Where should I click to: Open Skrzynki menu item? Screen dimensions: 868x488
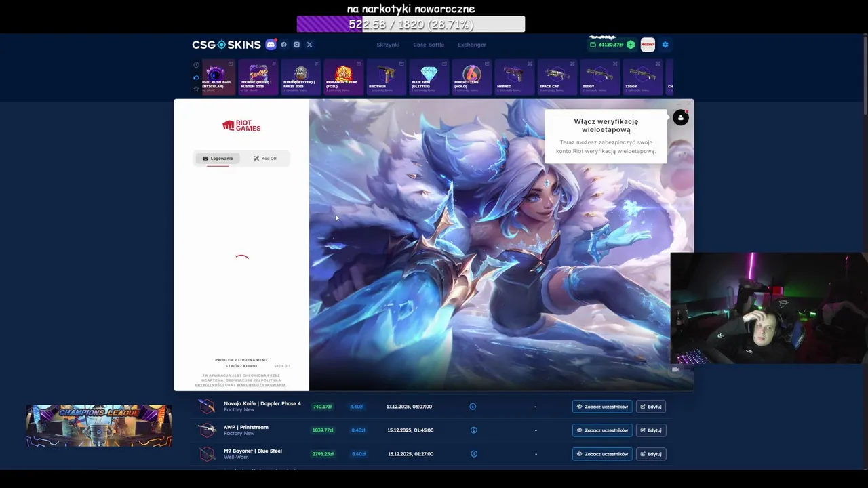click(x=388, y=45)
